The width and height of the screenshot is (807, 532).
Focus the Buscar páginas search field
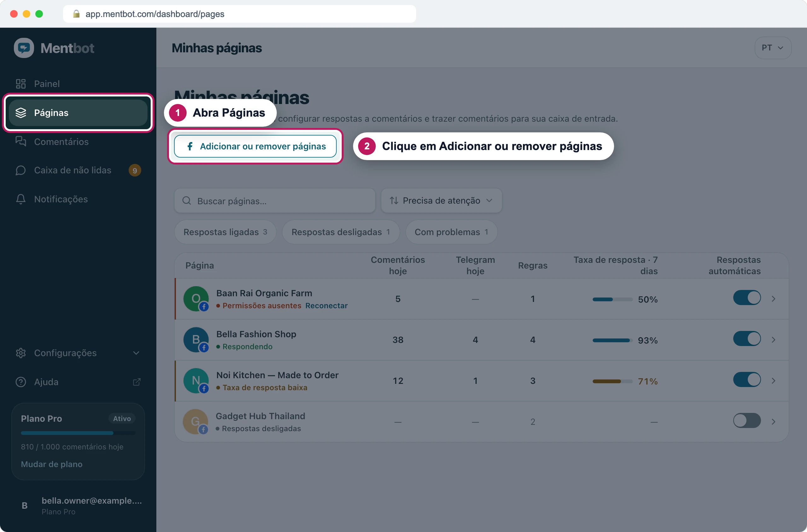(275, 201)
